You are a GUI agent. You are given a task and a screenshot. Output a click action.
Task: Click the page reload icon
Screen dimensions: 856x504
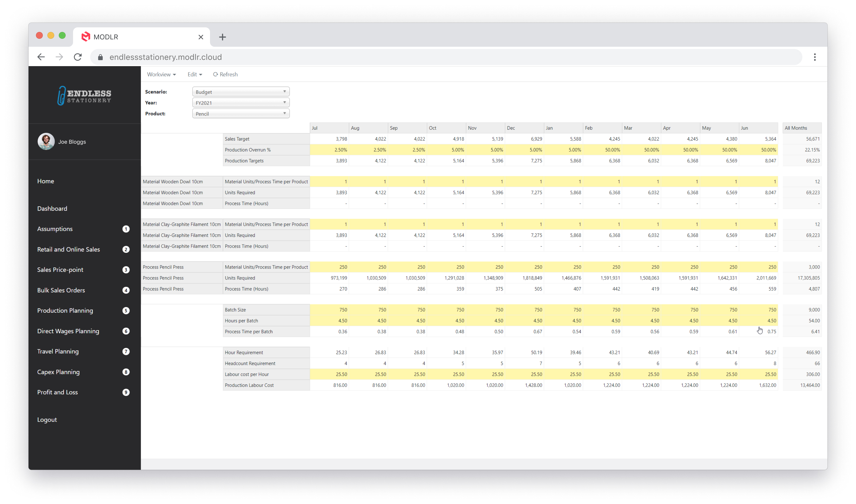click(x=78, y=57)
